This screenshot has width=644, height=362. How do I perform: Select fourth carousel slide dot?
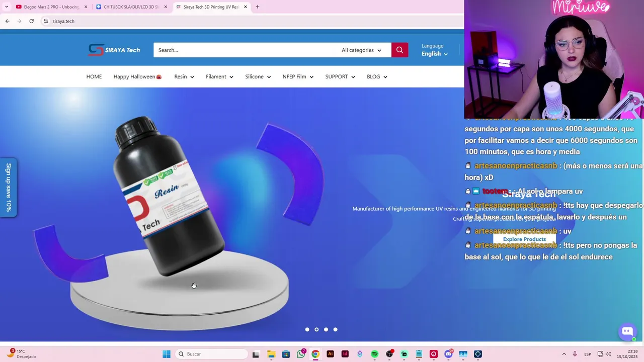(336, 329)
